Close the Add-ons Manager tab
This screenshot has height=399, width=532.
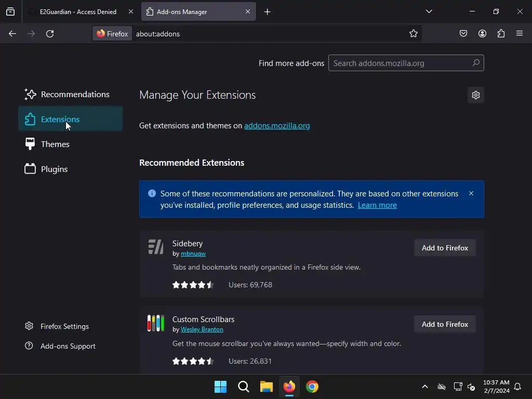click(x=248, y=11)
